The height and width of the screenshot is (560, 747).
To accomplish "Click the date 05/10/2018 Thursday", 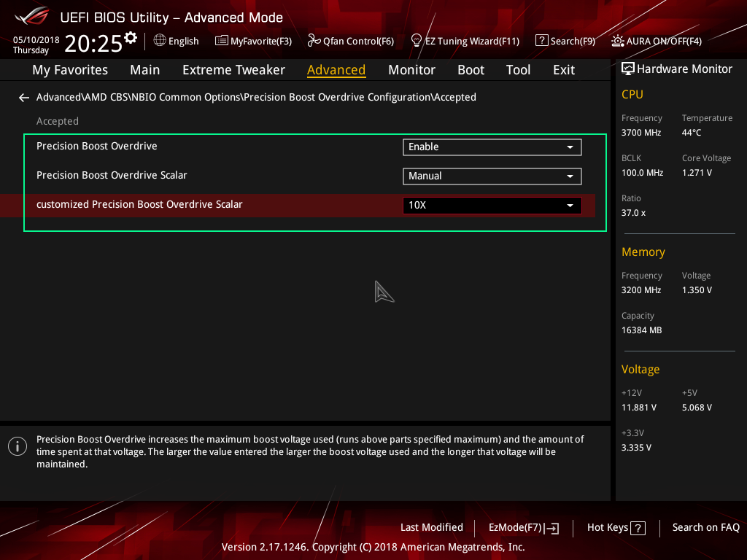I will 36,44.
